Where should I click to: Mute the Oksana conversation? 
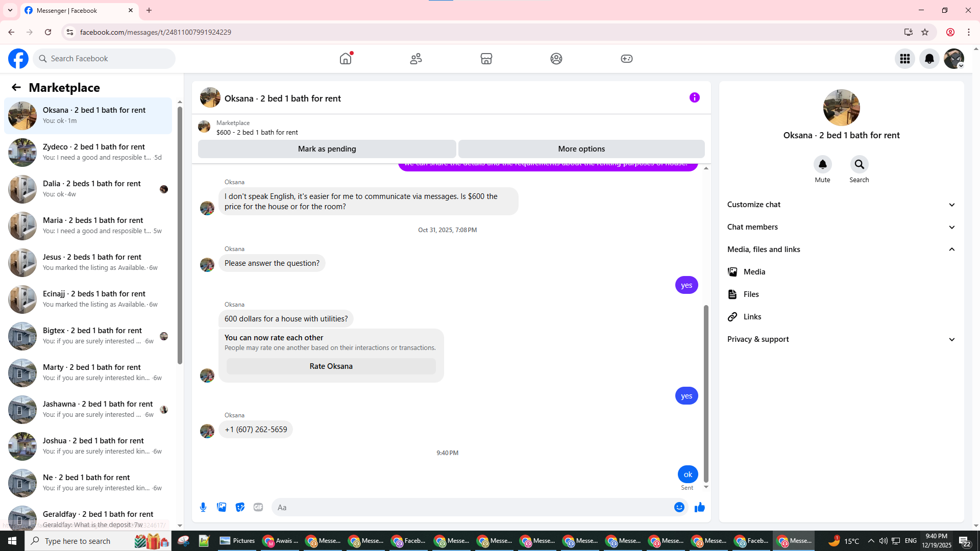pyautogui.click(x=822, y=165)
